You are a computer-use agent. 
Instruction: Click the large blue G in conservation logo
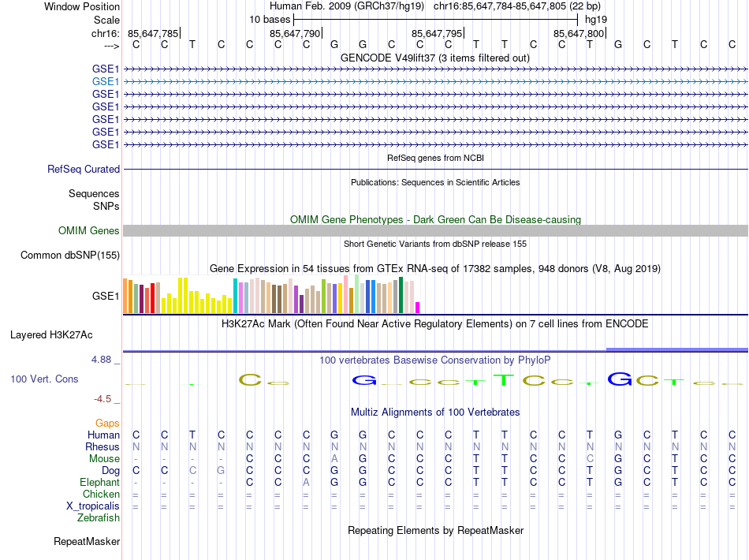(x=620, y=379)
